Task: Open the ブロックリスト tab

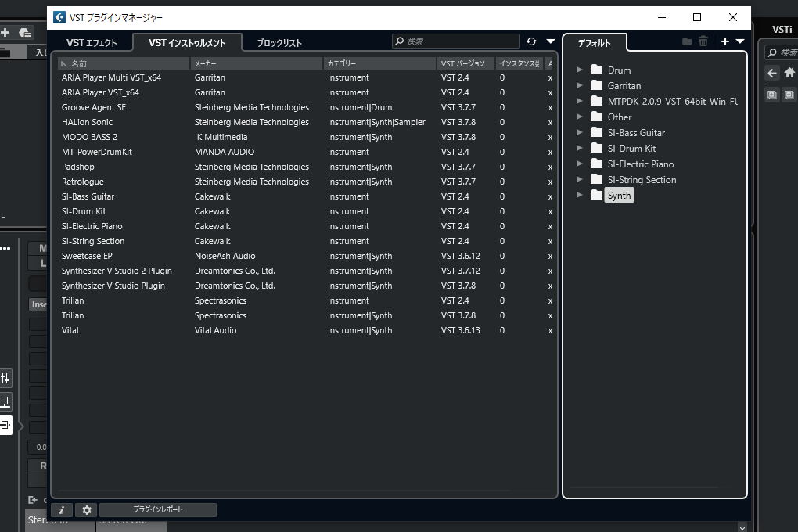Action: [x=279, y=43]
